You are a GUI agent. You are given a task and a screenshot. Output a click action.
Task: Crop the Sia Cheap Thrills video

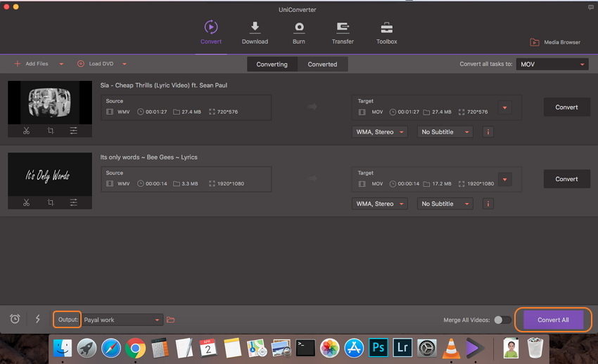point(51,131)
